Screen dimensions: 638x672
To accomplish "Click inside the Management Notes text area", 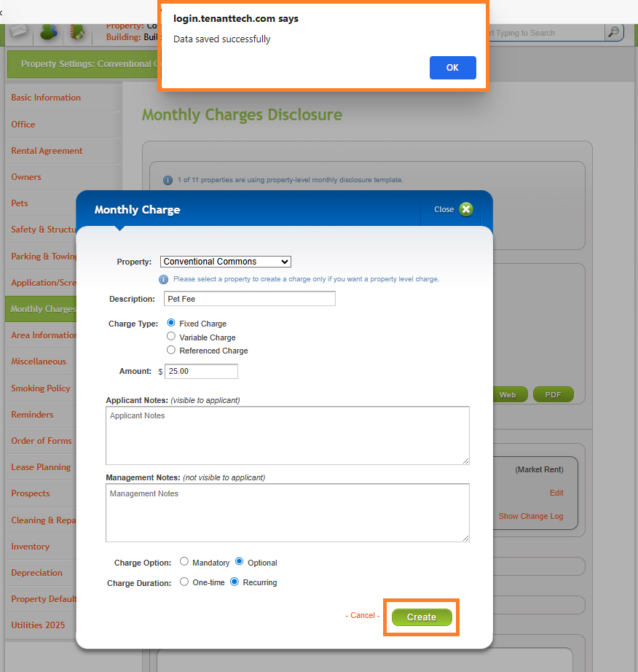I will coord(287,513).
